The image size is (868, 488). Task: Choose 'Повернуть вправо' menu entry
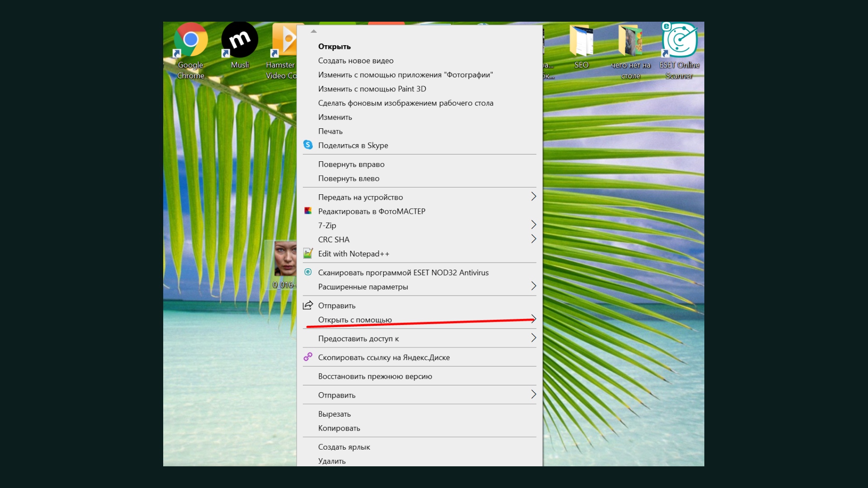pos(351,164)
